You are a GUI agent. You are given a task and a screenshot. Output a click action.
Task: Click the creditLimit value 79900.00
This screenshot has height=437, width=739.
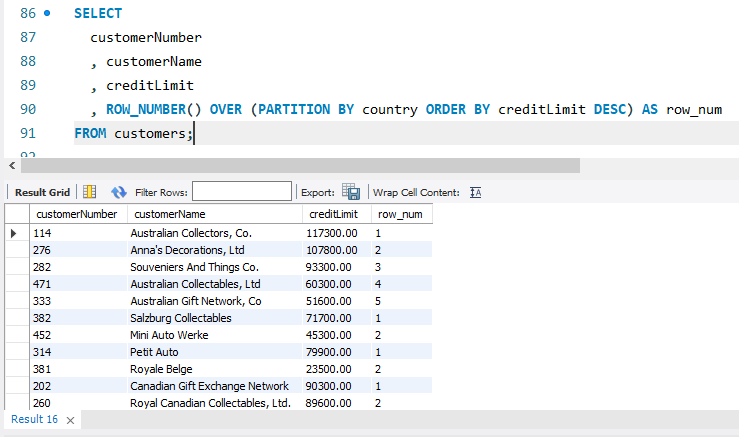coord(337,352)
